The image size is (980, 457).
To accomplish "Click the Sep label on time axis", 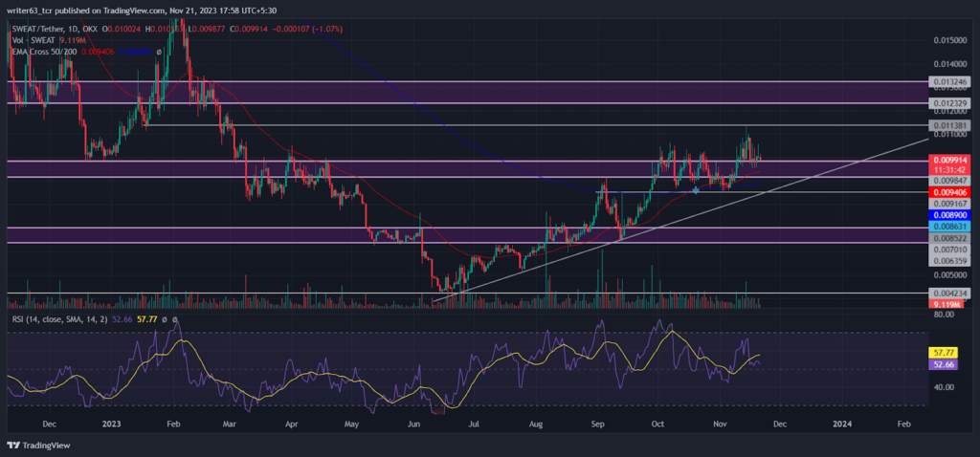I will pyautogui.click(x=599, y=424).
